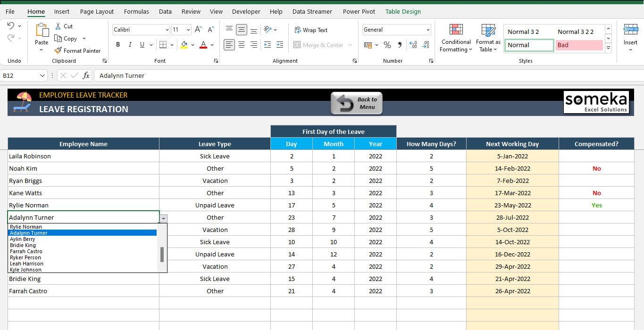Toggle italic formatting

click(x=130, y=45)
